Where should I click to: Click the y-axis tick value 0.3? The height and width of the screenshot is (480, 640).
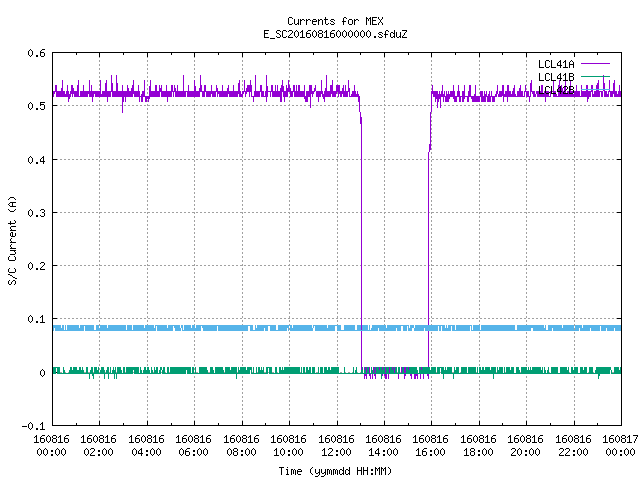[x=36, y=213]
